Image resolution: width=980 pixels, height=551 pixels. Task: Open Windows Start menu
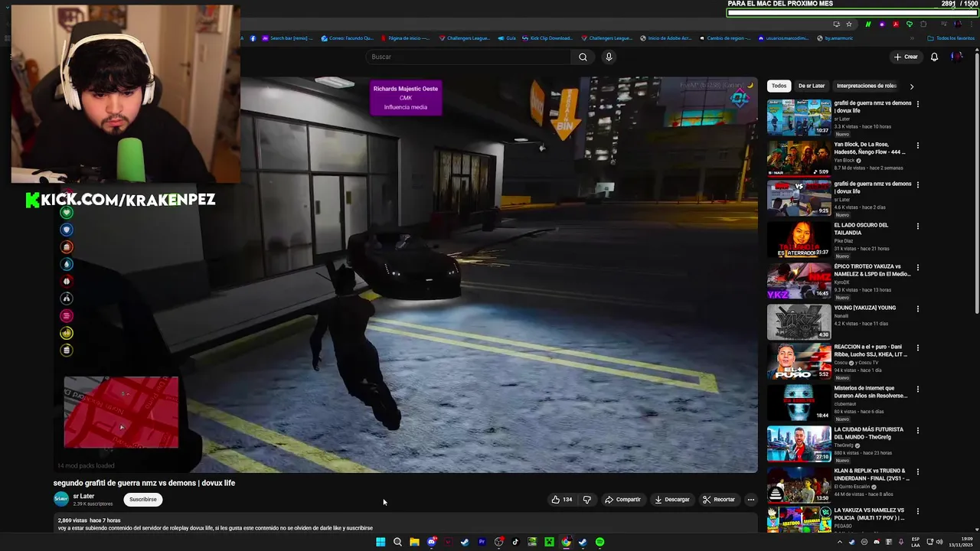tap(381, 542)
